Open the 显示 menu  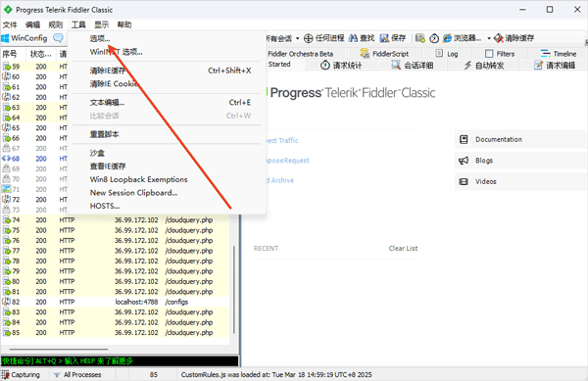pyautogui.click(x=101, y=24)
